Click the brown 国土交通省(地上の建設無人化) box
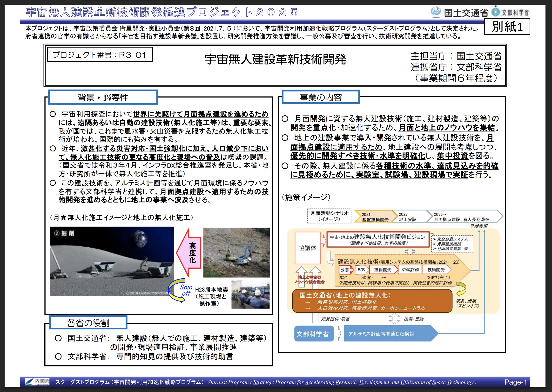The height and width of the screenshot is (392, 552). (372, 301)
